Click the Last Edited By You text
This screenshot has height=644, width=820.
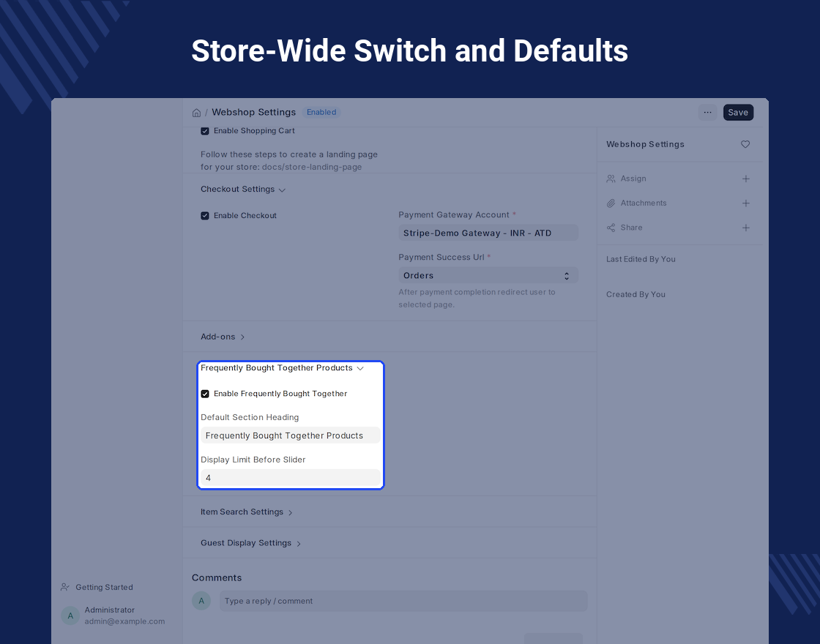641,259
